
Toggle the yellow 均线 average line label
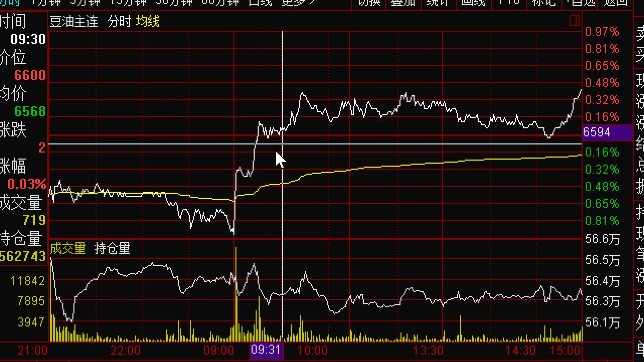[148, 21]
